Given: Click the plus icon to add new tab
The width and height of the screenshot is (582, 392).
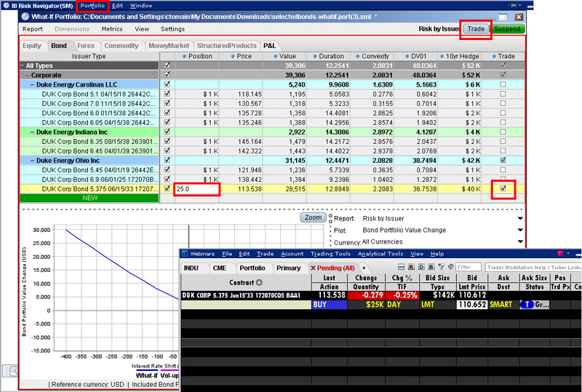Looking at the screenshot, I should tap(364, 268).
